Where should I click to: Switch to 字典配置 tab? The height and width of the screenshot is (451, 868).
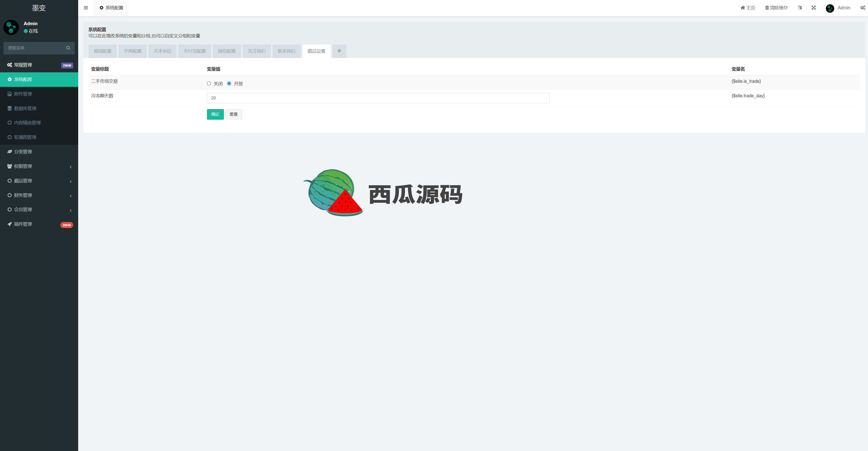pyautogui.click(x=132, y=51)
